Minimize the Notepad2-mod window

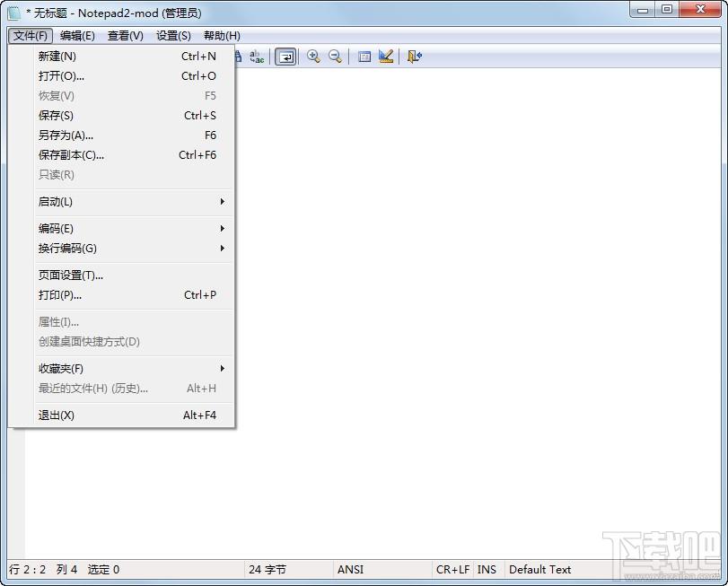(x=643, y=9)
